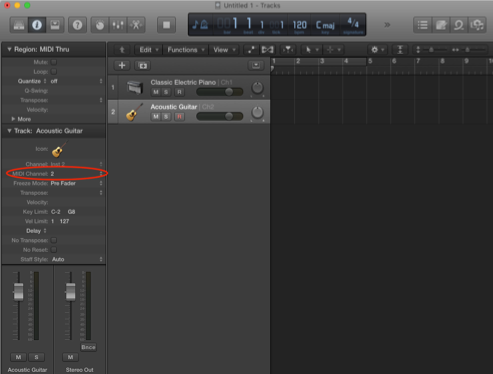Collapse the Region: MIDI Thru section
The width and height of the screenshot is (493, 374).
tap(9, 49)
